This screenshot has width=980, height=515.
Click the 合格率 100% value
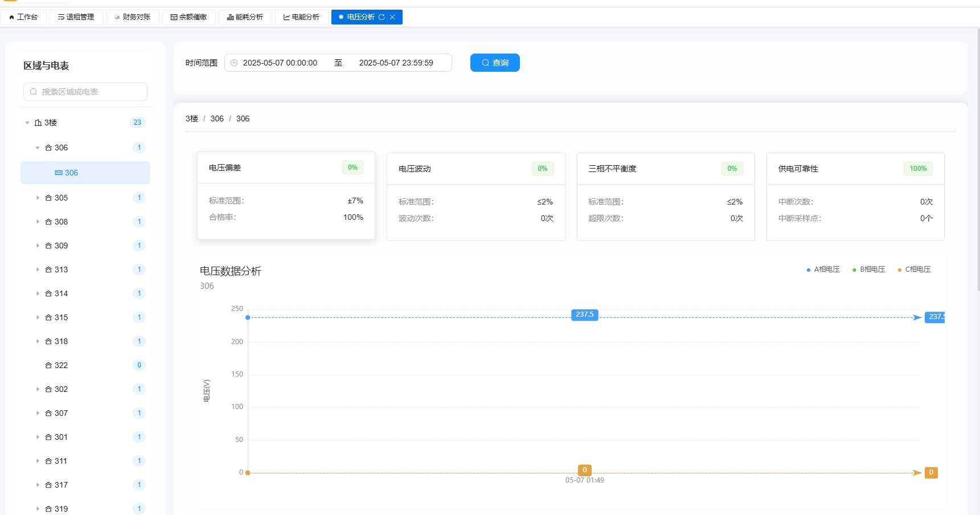click(353, 217)
